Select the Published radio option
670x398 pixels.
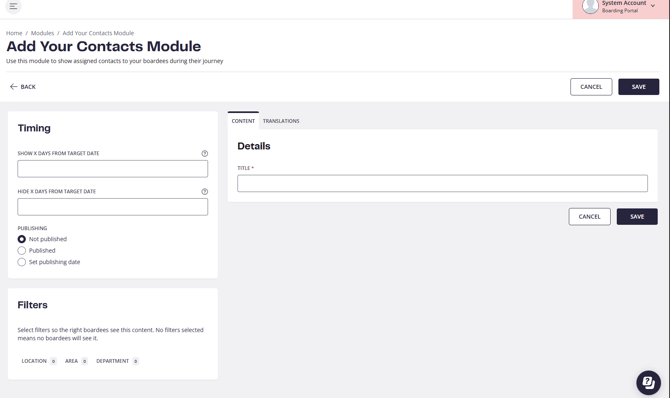click(21, 251)
